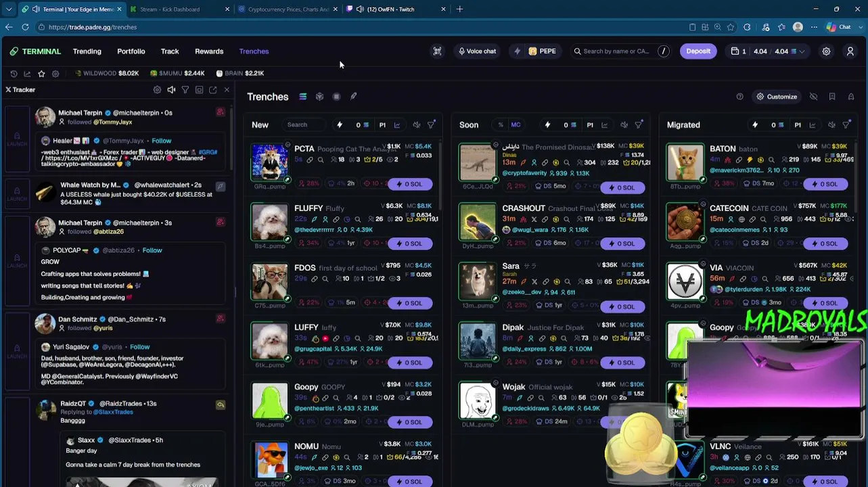Image resolution: width=868 pixels, height=487 pixels.
Task: Click the lightning bolt next to PEPE
Action: 518,51
